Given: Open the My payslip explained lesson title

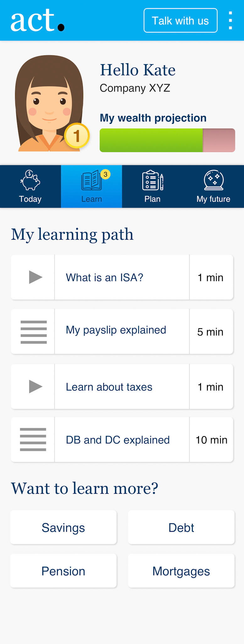Looking at the screenshot, I should (x=116, y=330).
